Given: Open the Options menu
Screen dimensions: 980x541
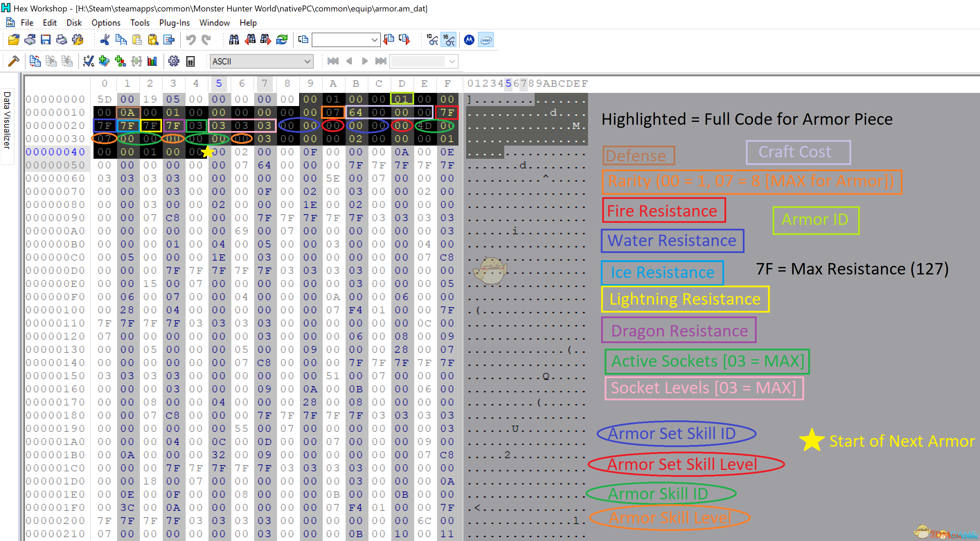Looking at the screenshot, I should tap(106, 23).
